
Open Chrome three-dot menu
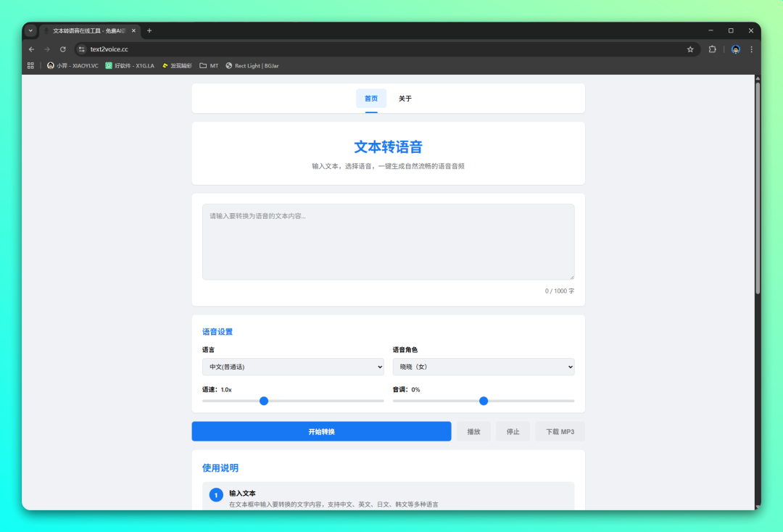(752, 49)
